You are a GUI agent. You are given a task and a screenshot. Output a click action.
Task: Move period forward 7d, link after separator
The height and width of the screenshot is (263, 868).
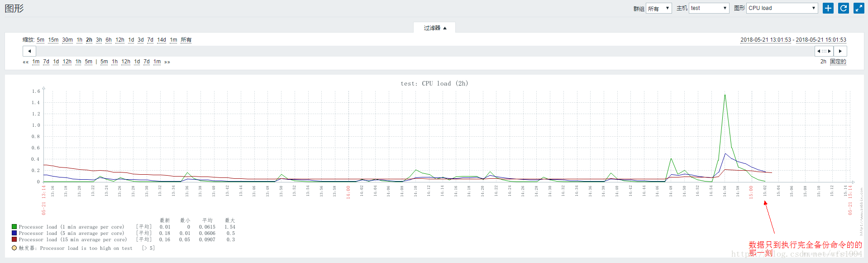click(147, 62)
